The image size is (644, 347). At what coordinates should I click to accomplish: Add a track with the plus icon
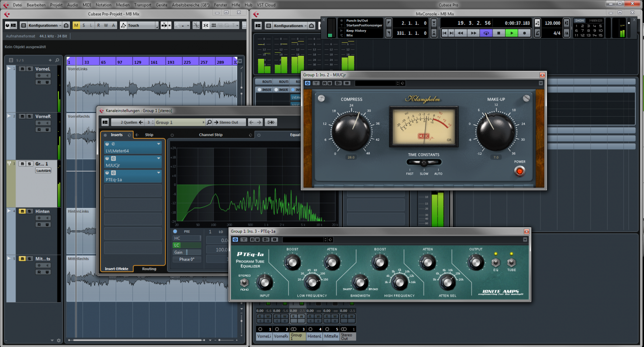pos(50,60)
